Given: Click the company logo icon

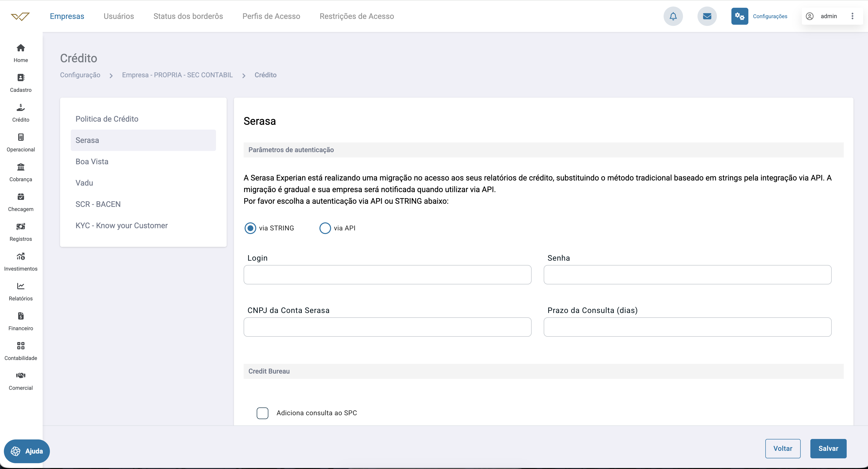Looking at the screenshot, I should coord(20,16).
